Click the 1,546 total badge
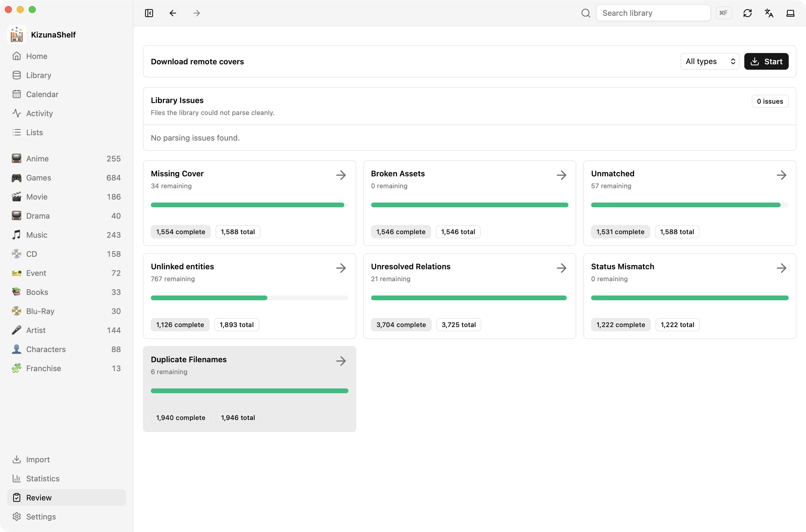 point(458,232)
